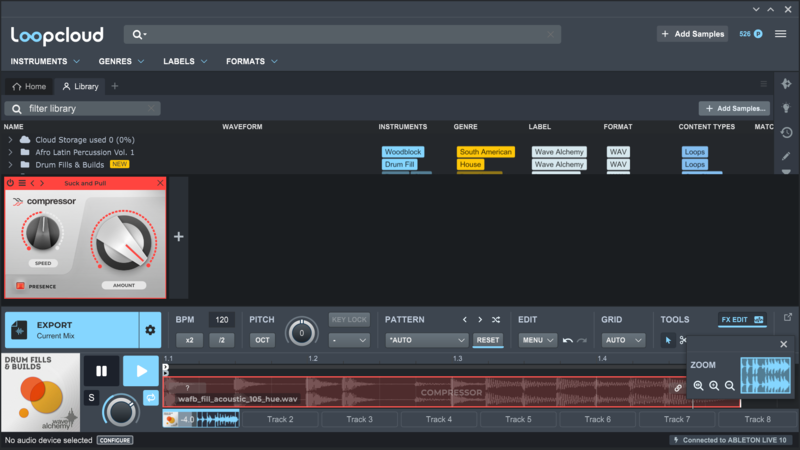
Task: Click the link icon on the waveform clip
Action: click(x=678, y=388)
